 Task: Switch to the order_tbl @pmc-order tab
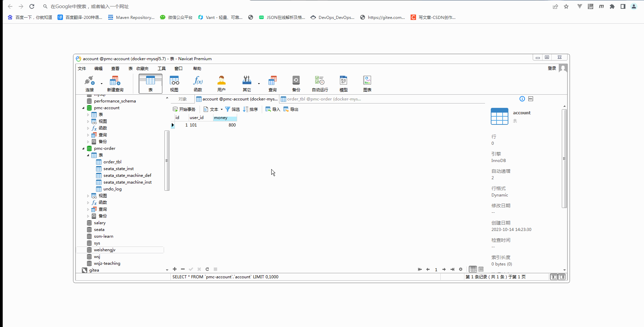coord(321,99)
